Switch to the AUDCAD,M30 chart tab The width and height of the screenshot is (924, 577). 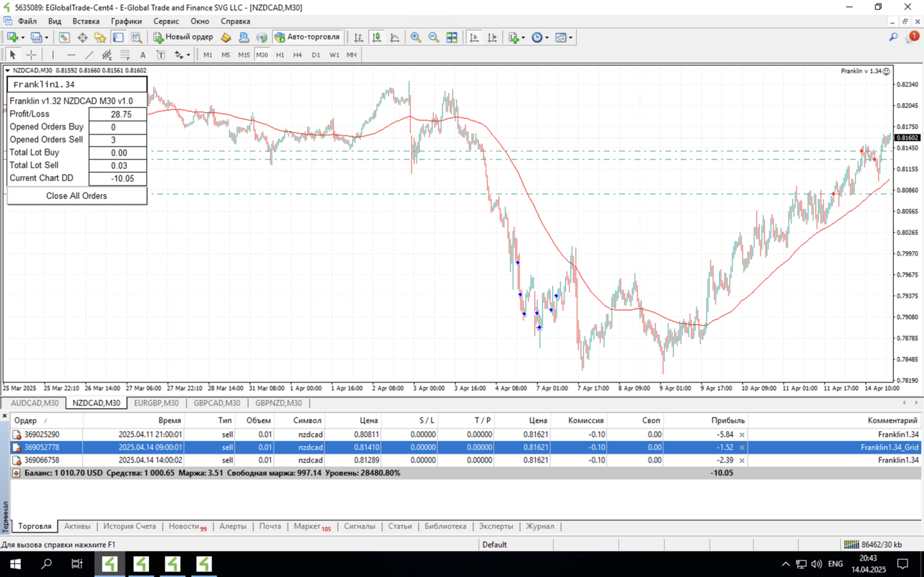(x=34, y=403)
